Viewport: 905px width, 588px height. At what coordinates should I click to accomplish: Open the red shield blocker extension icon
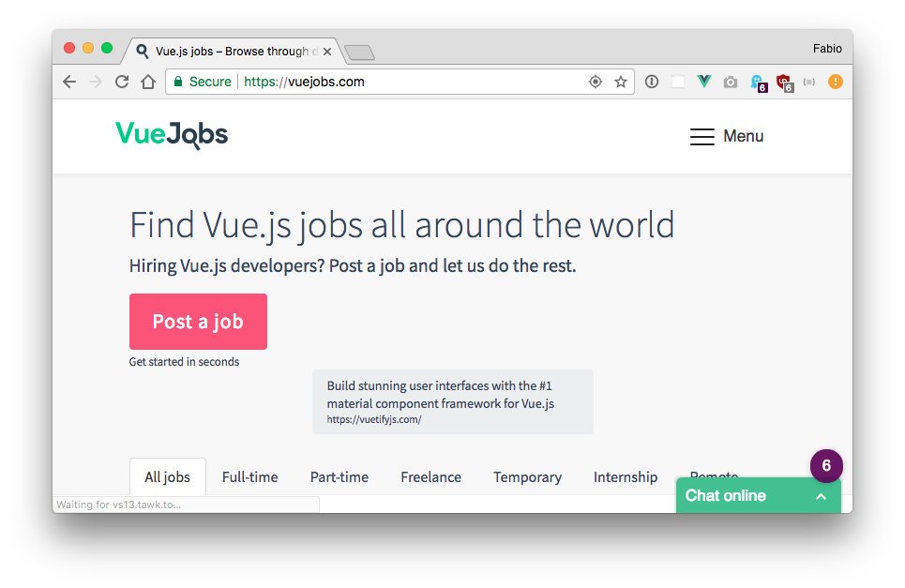coord(785,83)
